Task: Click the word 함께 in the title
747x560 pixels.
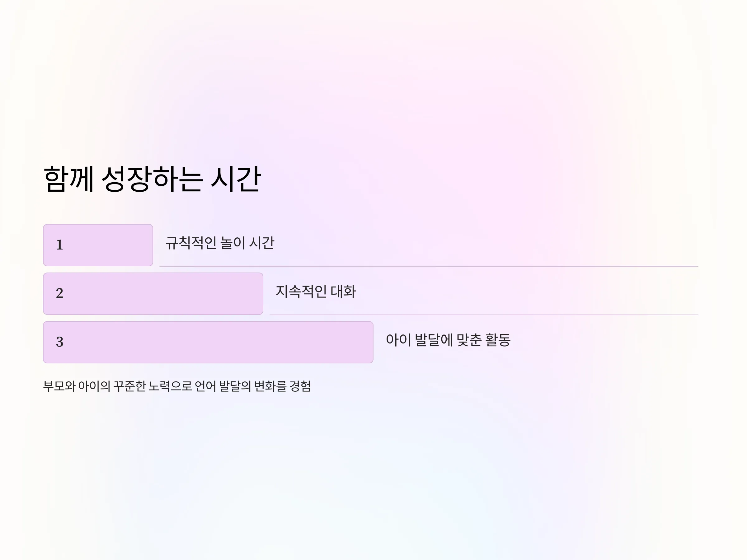Action: tap(68, 179)
